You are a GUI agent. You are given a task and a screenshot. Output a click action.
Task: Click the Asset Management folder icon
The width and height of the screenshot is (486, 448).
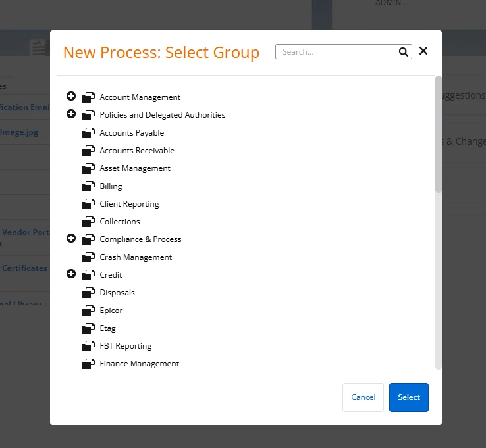(89, 168)
